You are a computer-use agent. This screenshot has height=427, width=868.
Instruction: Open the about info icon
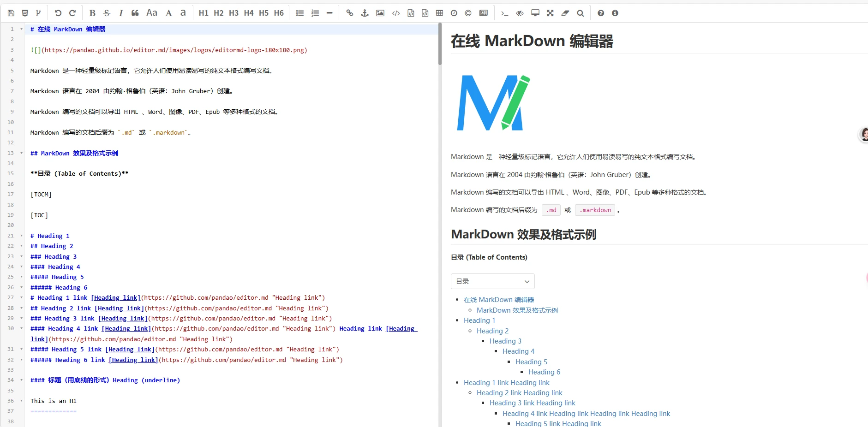615,13
